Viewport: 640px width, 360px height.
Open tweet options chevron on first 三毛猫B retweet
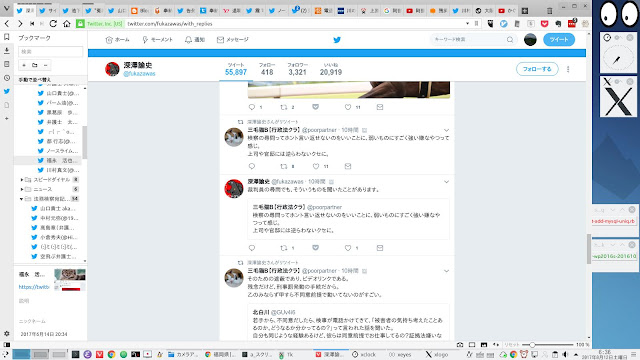[x=446, y=130]
